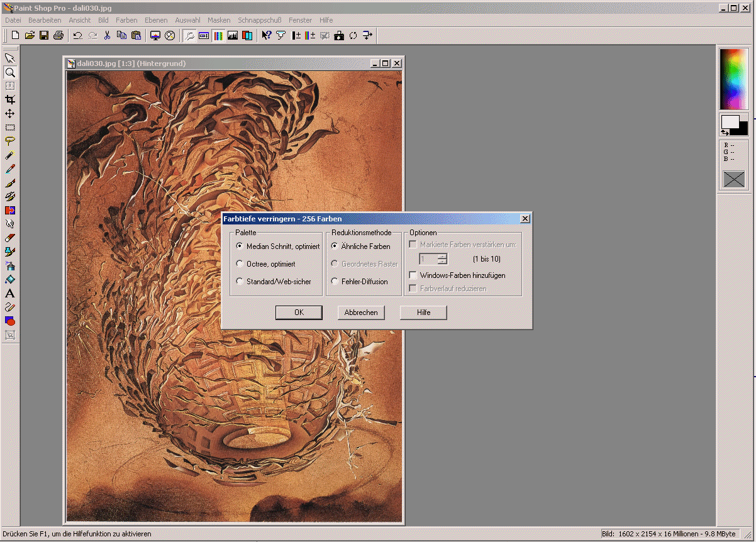Click the 'Drücken Sie F1' status hint
Image resolution: width=756 pixels, height=542 pixels.
77,534
